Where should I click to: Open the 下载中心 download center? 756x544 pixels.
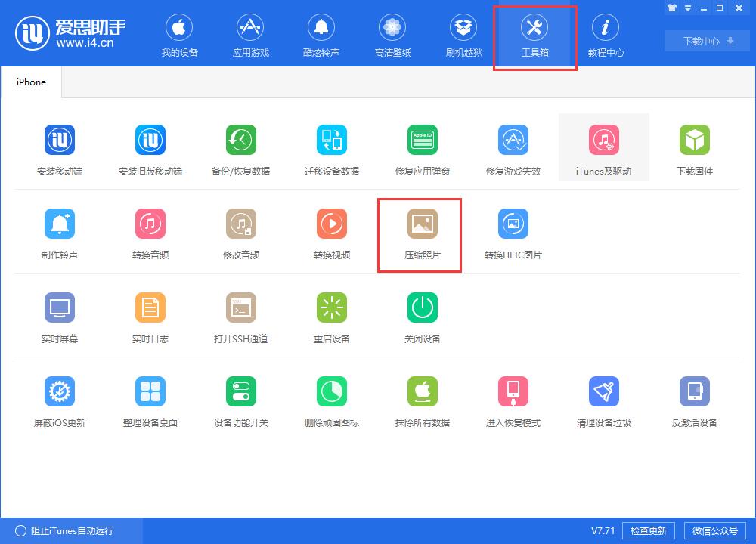pyautogui.click(x=705, y=42)
